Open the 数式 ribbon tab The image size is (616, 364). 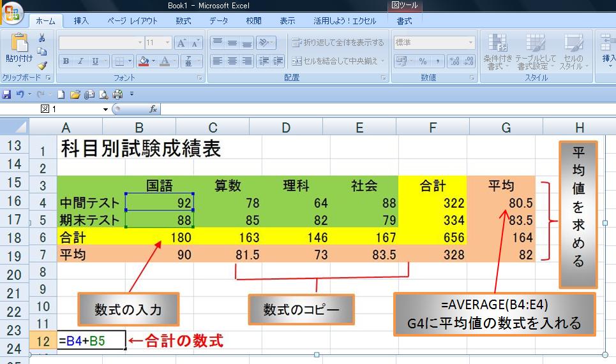[183, 21]
